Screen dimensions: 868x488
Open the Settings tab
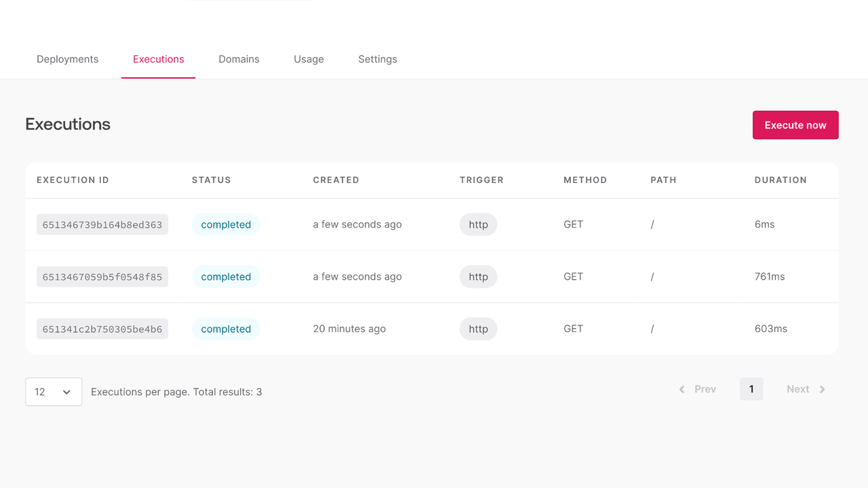[x=377, y=59]
